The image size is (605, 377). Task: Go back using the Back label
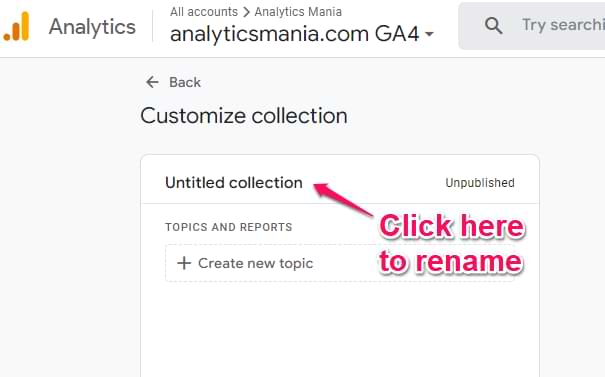(185, 82)
